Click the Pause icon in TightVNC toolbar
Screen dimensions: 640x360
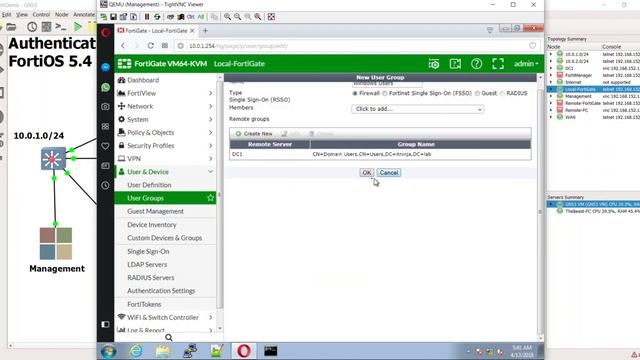click(x=147, y=17)
